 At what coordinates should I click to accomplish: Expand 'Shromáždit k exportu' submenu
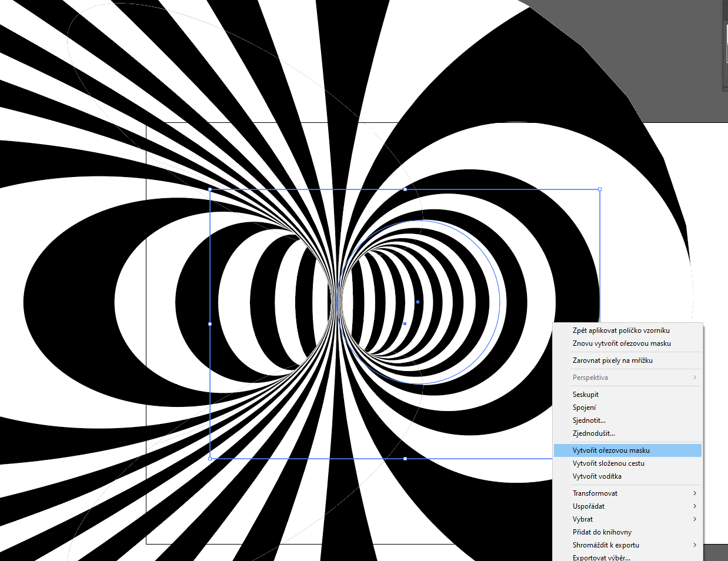click(606, 545)
